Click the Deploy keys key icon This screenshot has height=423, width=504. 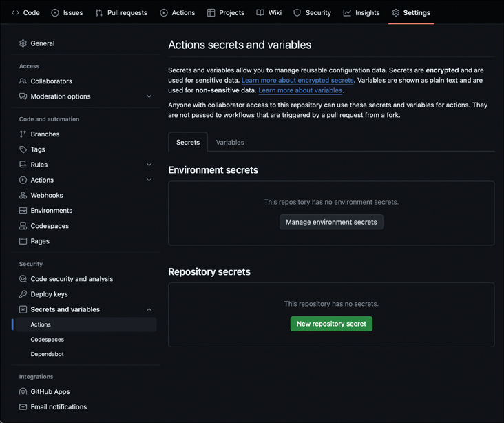coord(23,294)
